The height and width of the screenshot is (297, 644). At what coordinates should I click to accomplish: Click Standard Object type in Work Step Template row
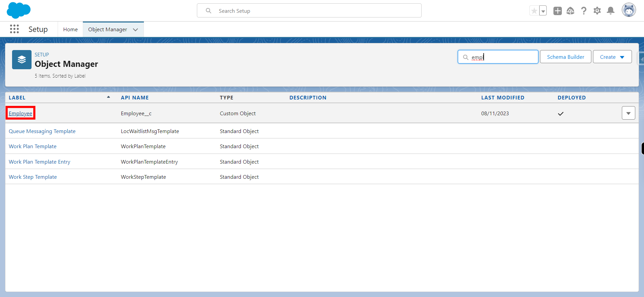(239, 177)
